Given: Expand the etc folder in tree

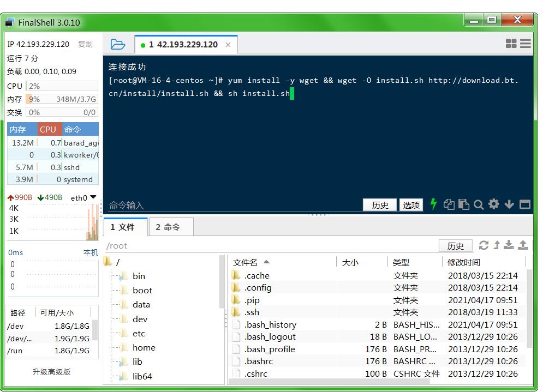Looking at the screenshot, I should (139, 333).
